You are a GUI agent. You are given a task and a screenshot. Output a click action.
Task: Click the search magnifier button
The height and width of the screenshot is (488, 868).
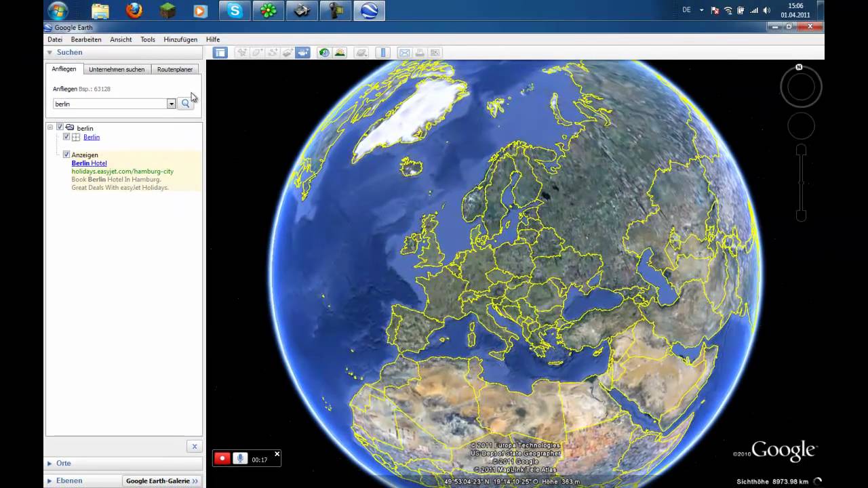point(185,104)
